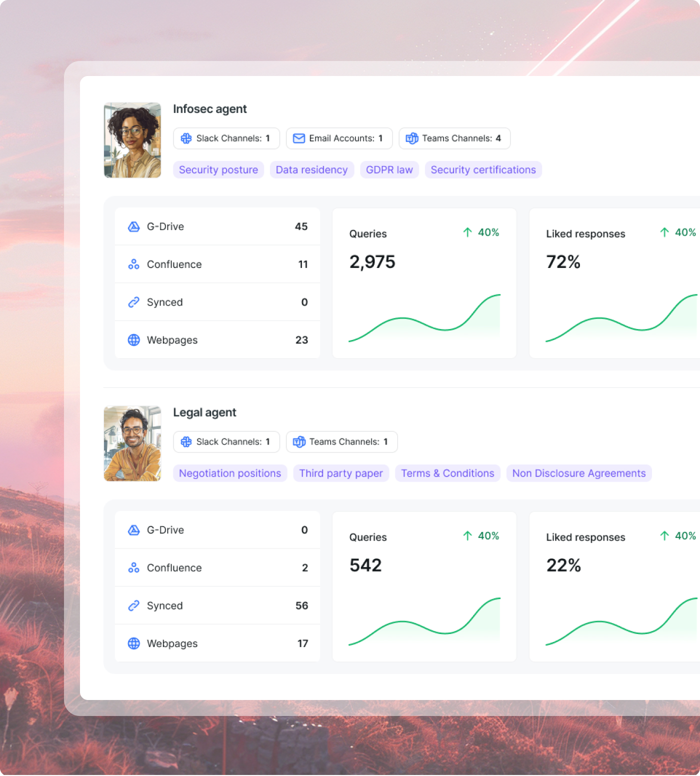This screenshot has width=700, height=776.
Task: Open the Legal agent Webpages row count 17
Action: [x=302, y=643]
